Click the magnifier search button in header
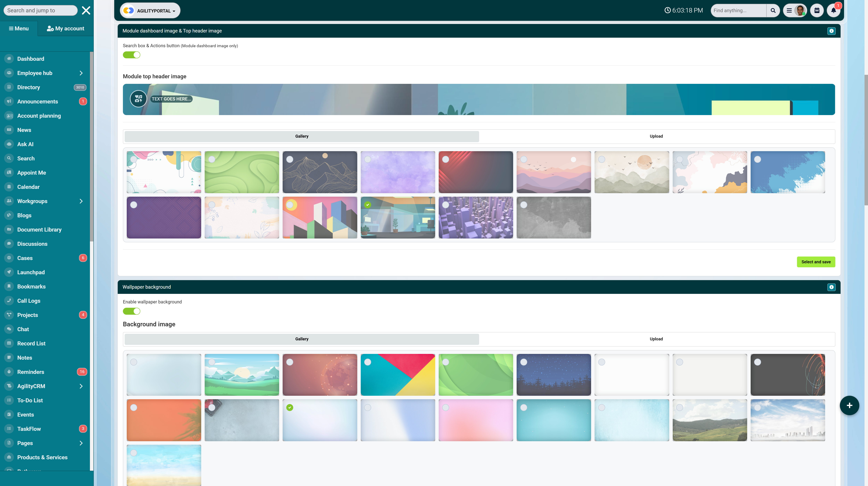868x486 pixels. 773,10
